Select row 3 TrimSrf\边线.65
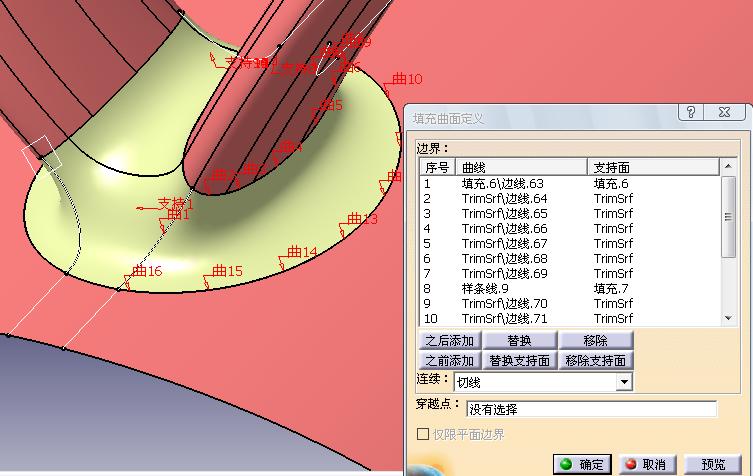Viewport: 753px width, 476px height. (x=570, y=213)
